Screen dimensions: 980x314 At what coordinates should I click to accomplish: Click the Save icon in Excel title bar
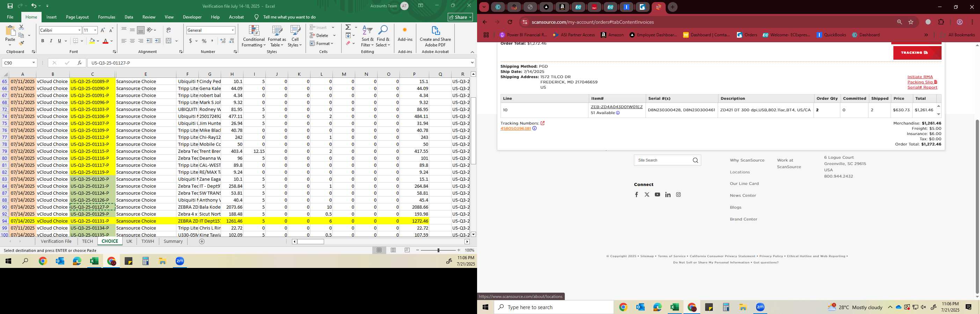pos(10,6)
